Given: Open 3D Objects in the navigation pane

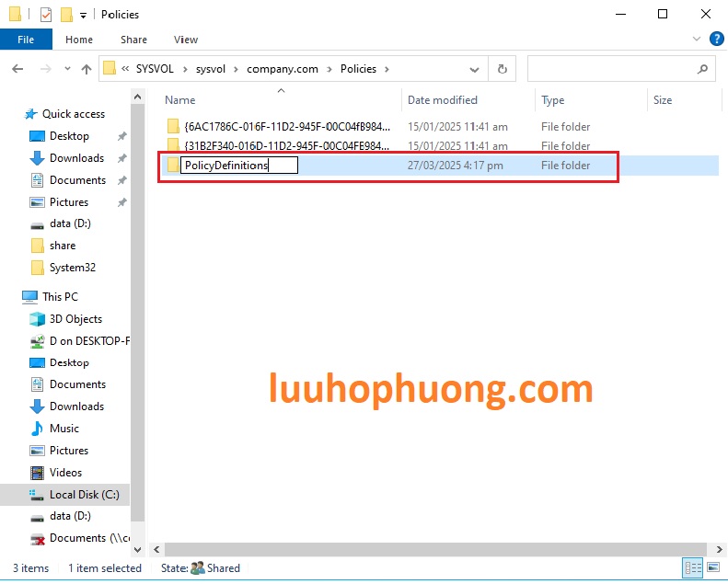Looking at the screenshot, I should (x=75, y=319).
